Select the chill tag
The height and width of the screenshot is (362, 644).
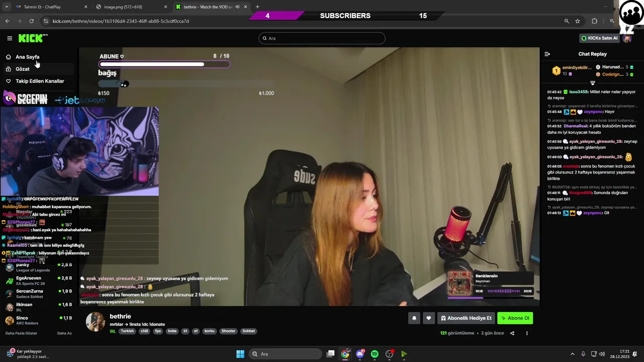[144, 331]
